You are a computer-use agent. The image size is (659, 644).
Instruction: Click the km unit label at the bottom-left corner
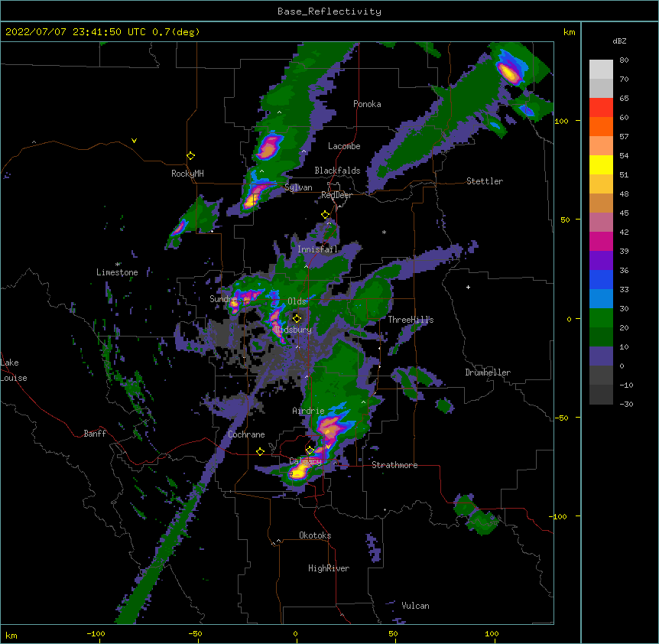pos(11,635)
